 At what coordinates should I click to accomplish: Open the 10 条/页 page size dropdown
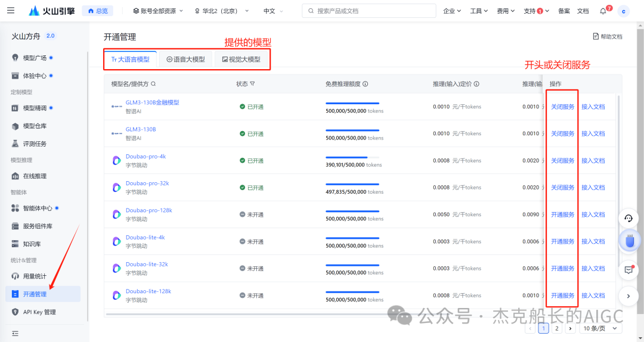[x=600, y=328]
